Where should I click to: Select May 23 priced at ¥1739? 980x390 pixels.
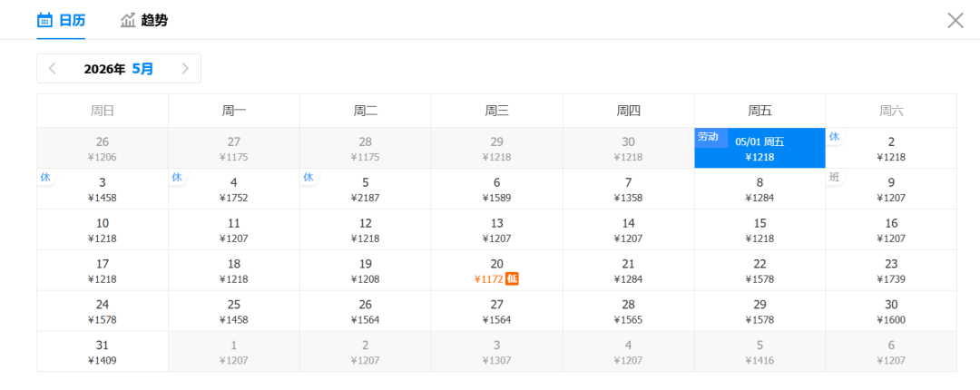coord(891,270)
